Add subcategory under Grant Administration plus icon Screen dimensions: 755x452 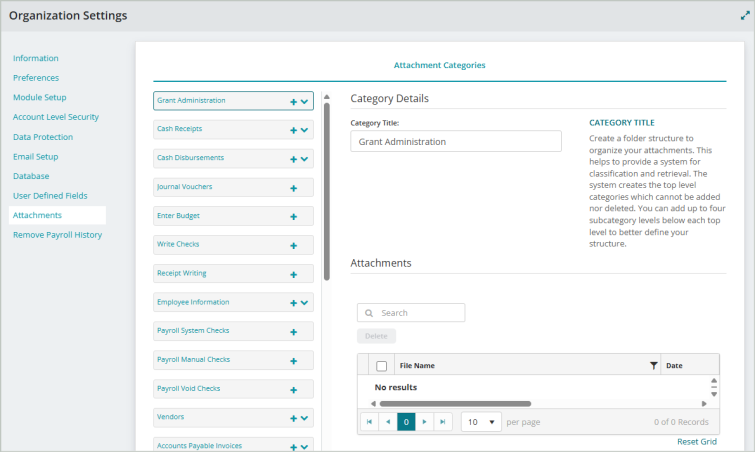[x=293, y=102]
